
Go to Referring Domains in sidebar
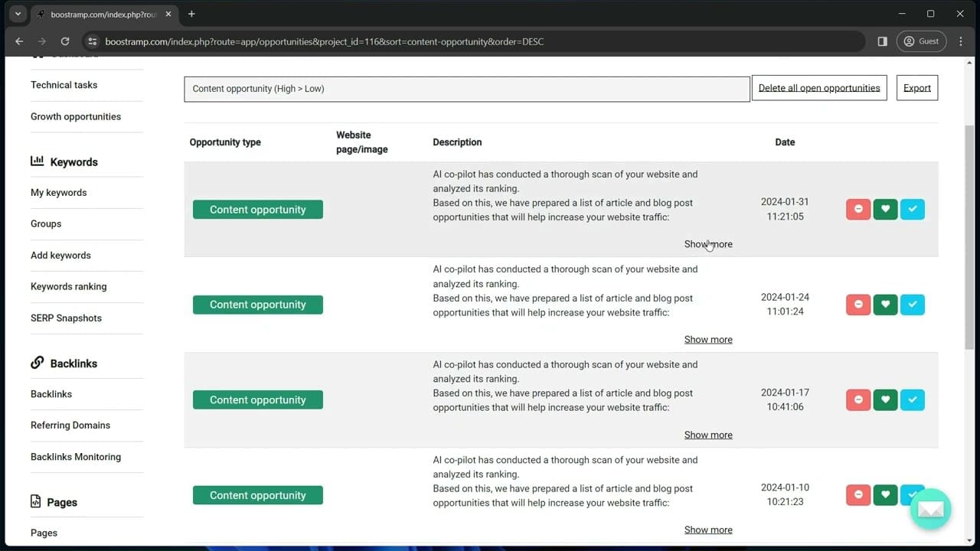(70, 425)
